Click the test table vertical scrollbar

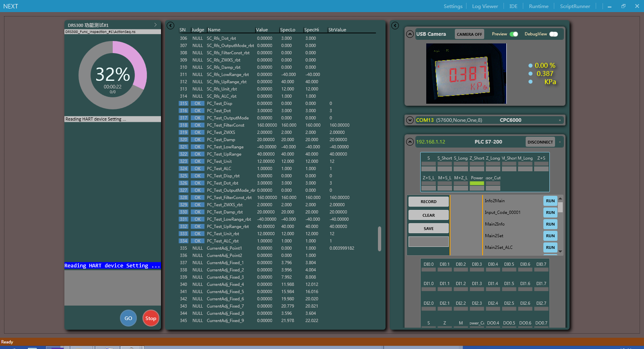point(379,239)
